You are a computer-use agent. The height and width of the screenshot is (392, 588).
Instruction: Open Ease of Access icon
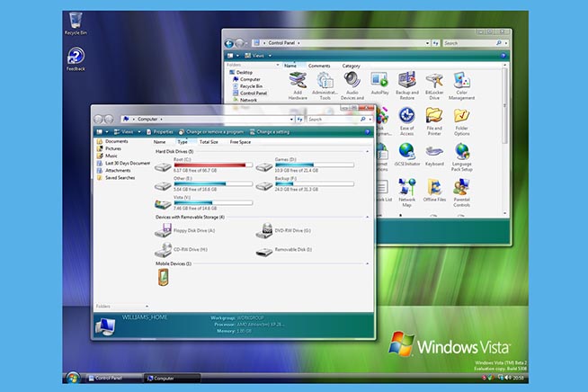pyautogui.click(x=406, y=121)
